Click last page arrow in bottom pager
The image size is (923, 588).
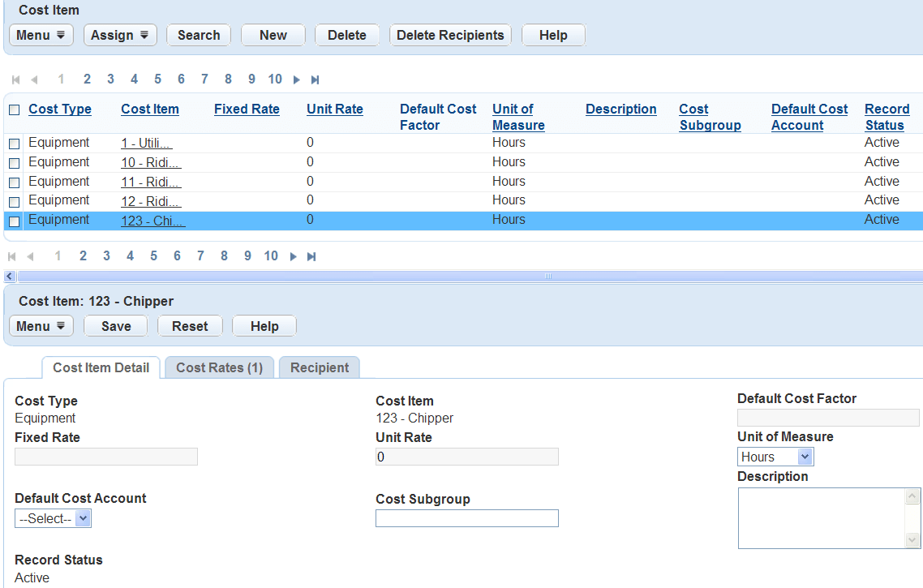[311, 256]
